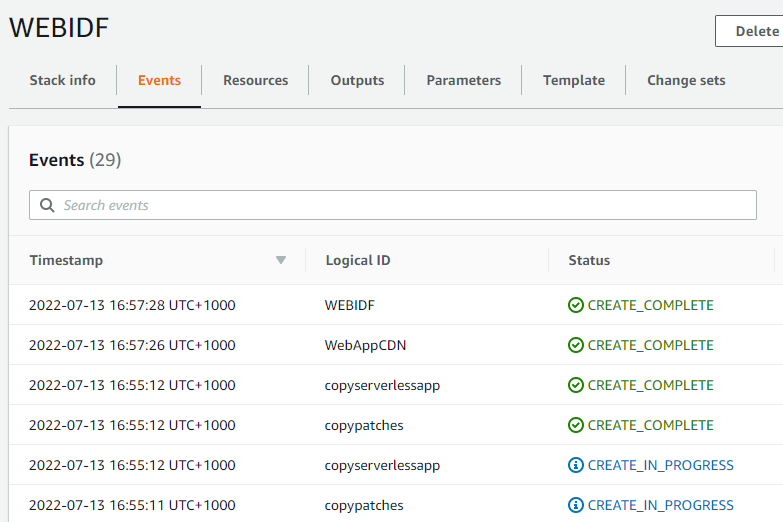Click WebAppCDN CREATE_COMPLETE status text
Screen dimensions: 783x522
coord(650,345)
